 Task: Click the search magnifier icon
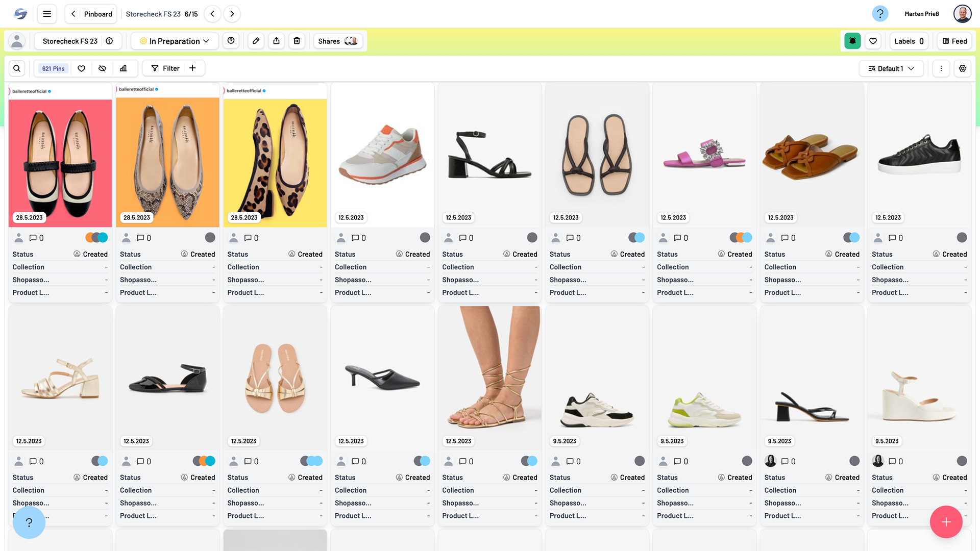point(17,68)
